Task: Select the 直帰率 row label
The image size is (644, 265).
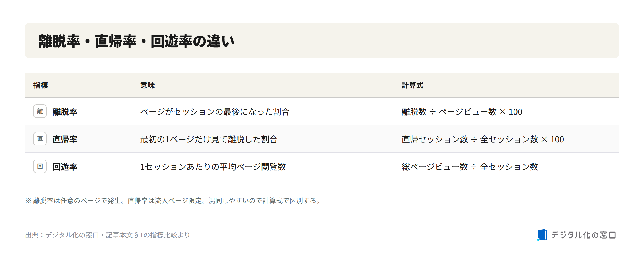Action: [65, 139]
